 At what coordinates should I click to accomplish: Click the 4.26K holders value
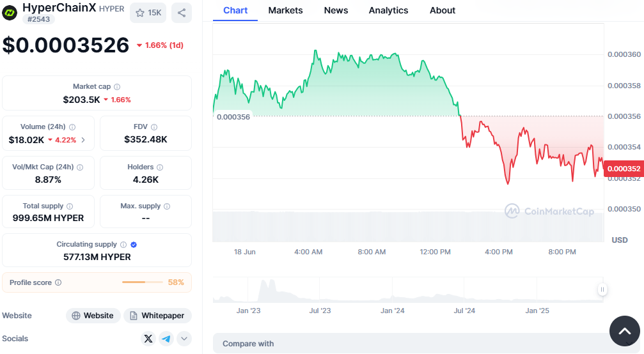coord(146,180)
